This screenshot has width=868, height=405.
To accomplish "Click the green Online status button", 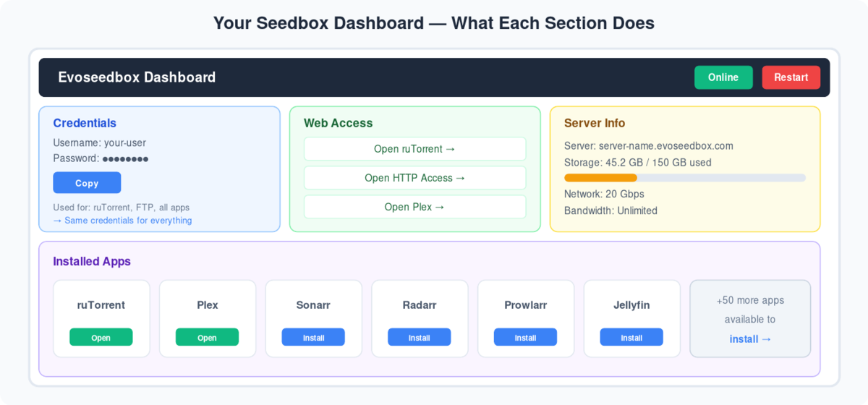I will tap(723, 77).
